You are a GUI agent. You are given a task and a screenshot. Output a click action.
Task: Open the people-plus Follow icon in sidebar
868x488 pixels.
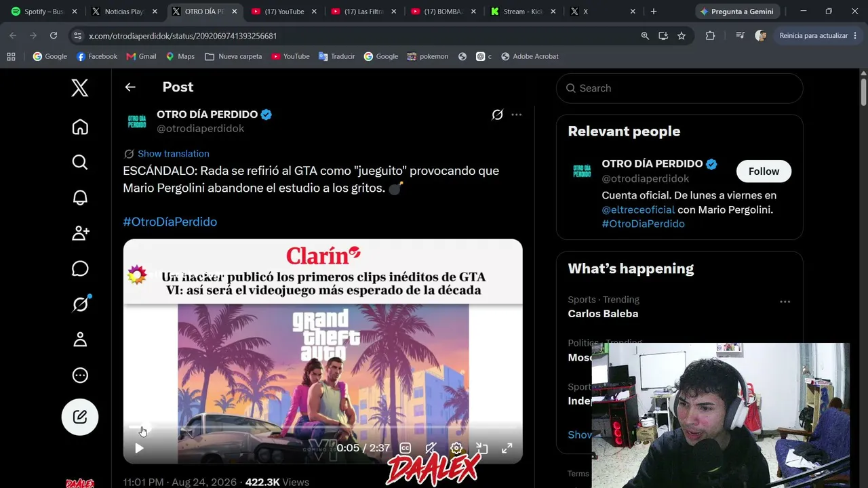click(x=80, y=233)
